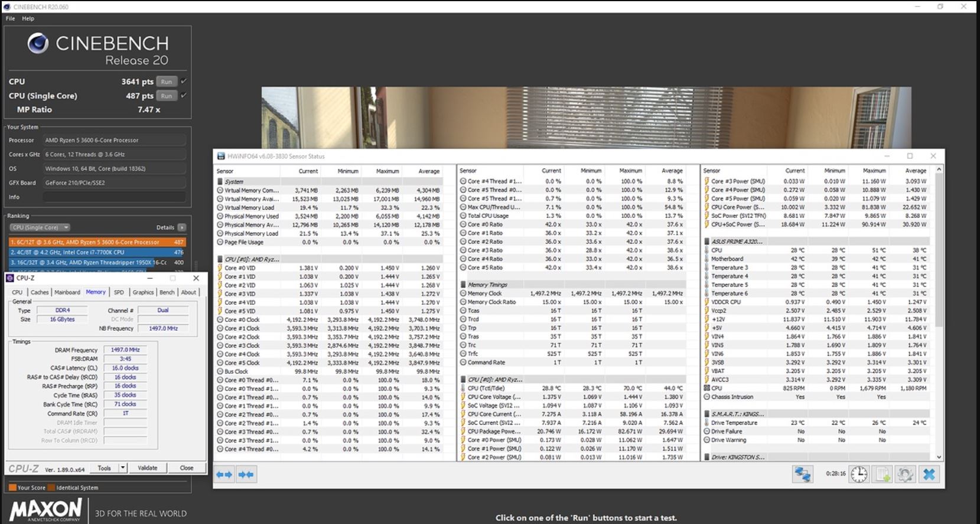Click HWiNFO scrollbar up arrow
Image resolution: width=980 pixels, height=524 pixels.
tap(939, 170)
